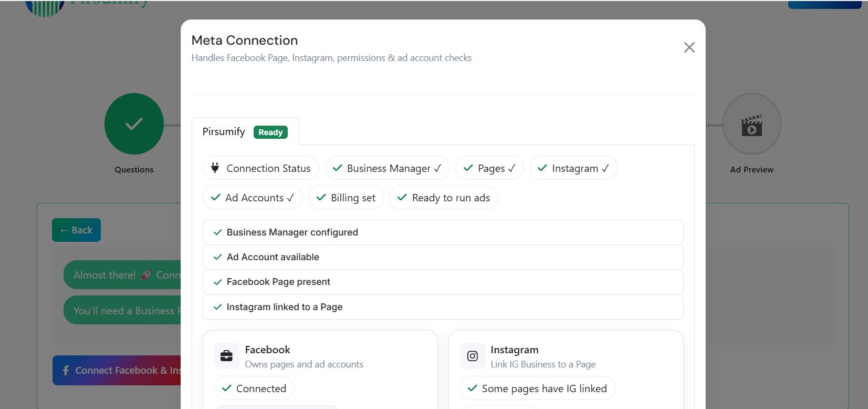The width and height of the screenshot is (868, 409).
Task: Select the Ad Account available row
Action: click(x=443, y=257)
